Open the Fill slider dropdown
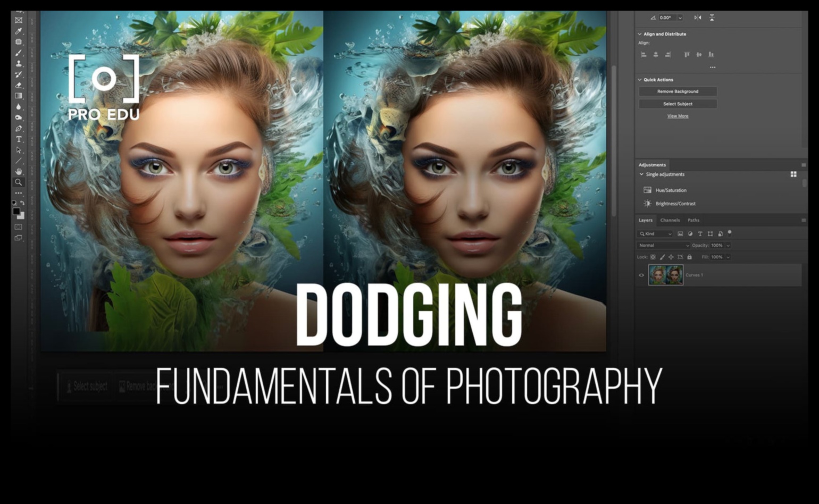The width and height of the screenshot is (819, 504). 728,257
